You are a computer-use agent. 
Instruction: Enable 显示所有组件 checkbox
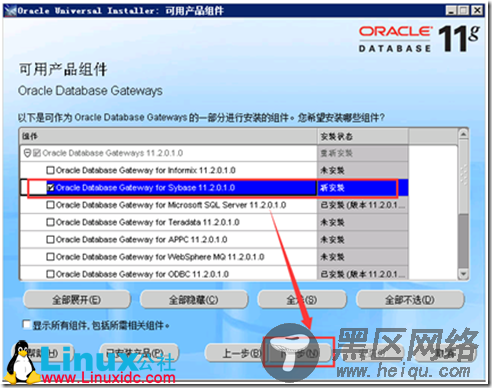(26, 324)
